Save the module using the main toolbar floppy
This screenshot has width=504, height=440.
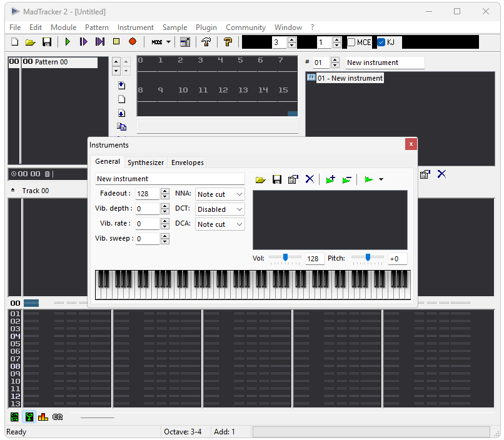click(x=47, y=42)
